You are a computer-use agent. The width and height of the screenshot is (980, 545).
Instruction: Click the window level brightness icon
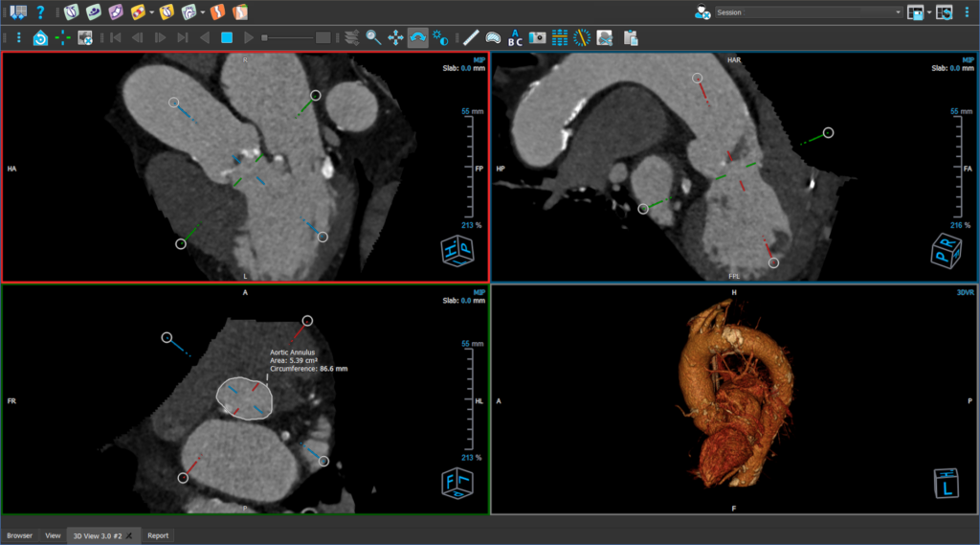tap(440, 37)
